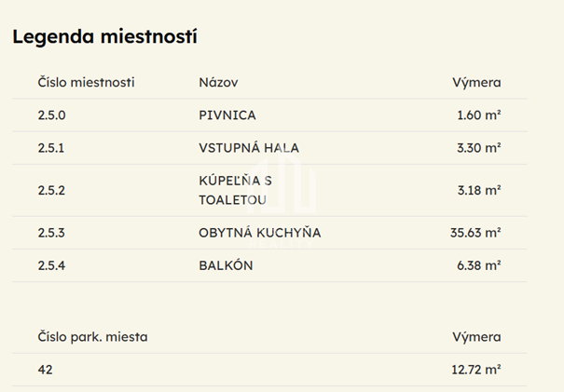Click the KÚPEĽŇA S TOALETOU room name

point(233,190)
